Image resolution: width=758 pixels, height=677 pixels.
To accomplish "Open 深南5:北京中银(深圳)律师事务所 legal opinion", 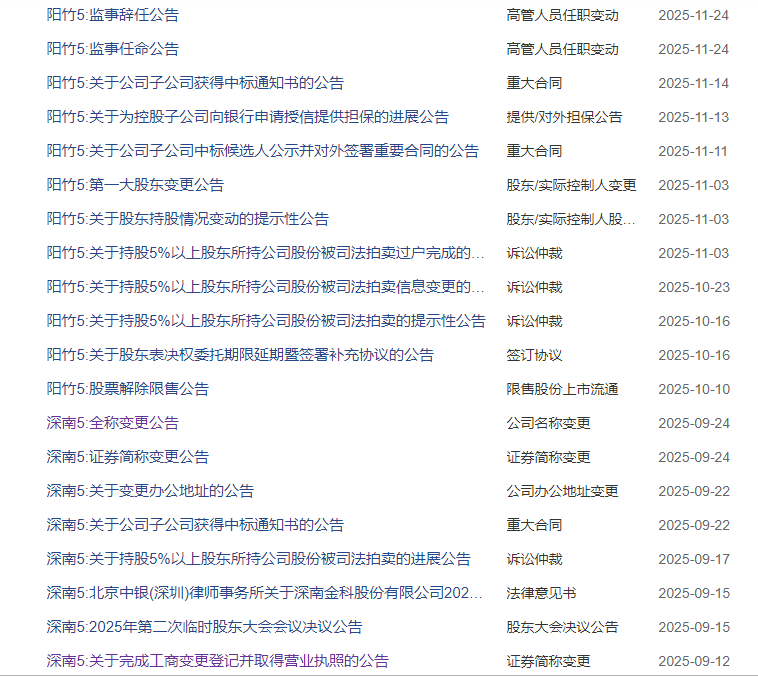I will coord(265,593).
